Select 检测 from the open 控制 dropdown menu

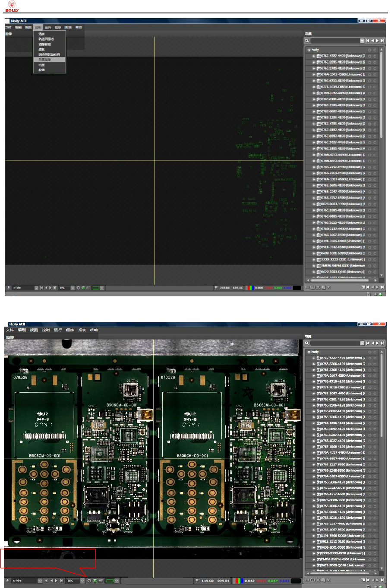click(x=41, y=70)
